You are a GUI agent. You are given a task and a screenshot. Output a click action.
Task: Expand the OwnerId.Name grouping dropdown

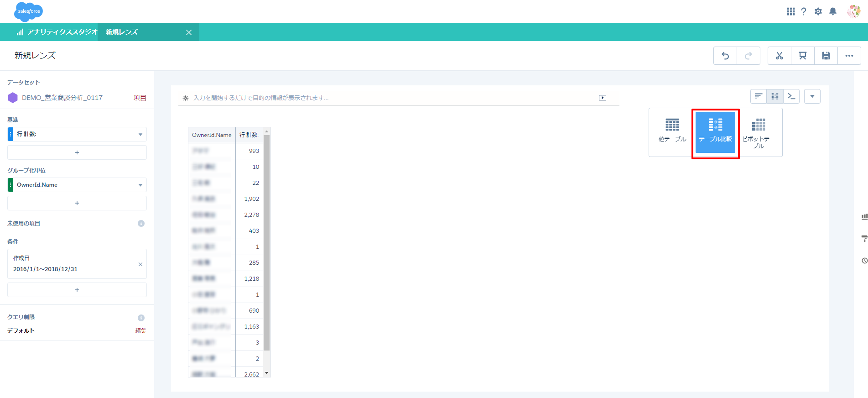click(140, 185)
